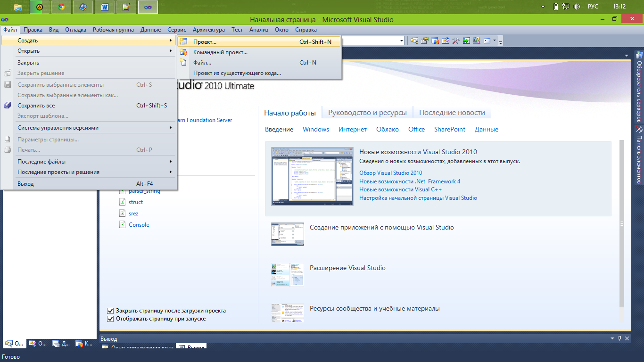644x362 pixels.
Task: Click the volume icon in system tray
Action: [x=577, y=7]
